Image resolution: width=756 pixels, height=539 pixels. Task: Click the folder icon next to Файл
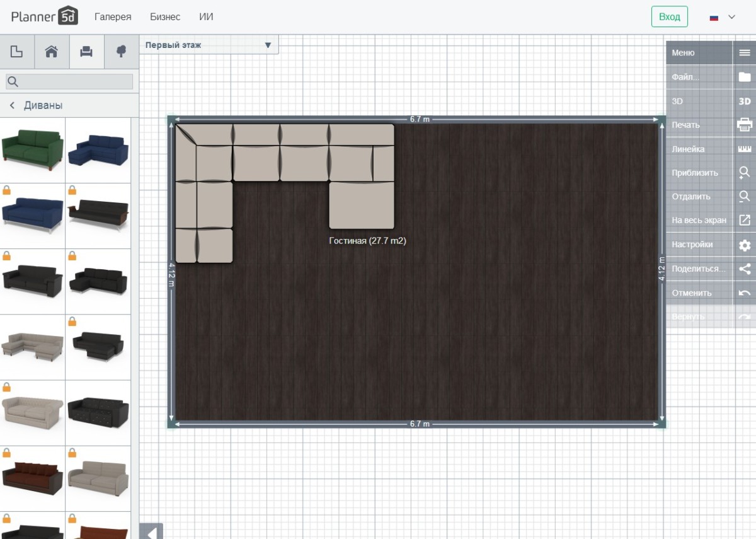[745, 77]
